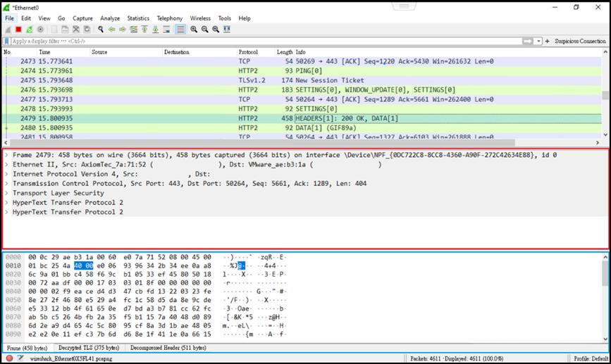This screenshot has height=364, width=611.
Task: Jump to the last packet
Action: point(156,30)
